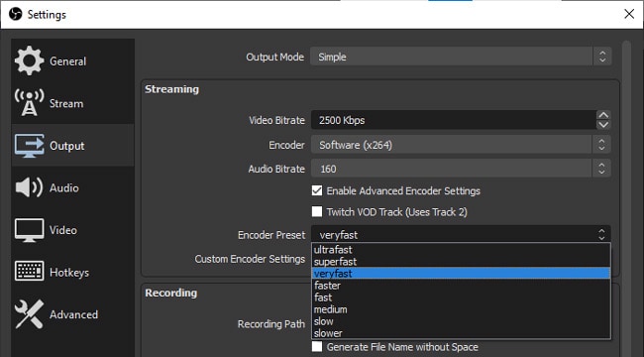Click the Video Bitrate label

[x=276, y=121]
